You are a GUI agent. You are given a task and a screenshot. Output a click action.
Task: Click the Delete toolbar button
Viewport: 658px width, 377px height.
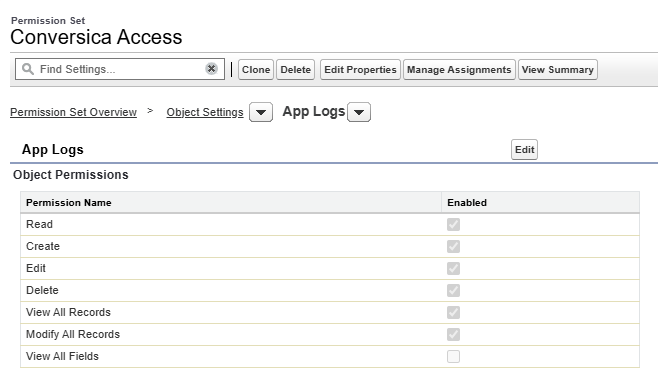295,69
